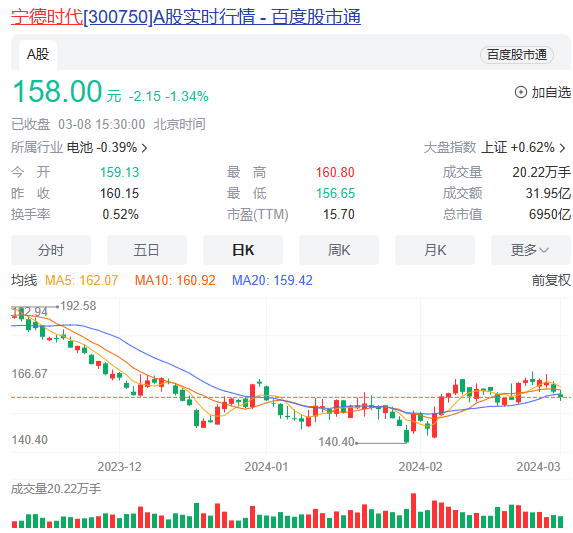The height and width of the screenshot is (533, 573).
Task: Click the 140.40 low-point marker on chart
Action: [x=336, y=442]
